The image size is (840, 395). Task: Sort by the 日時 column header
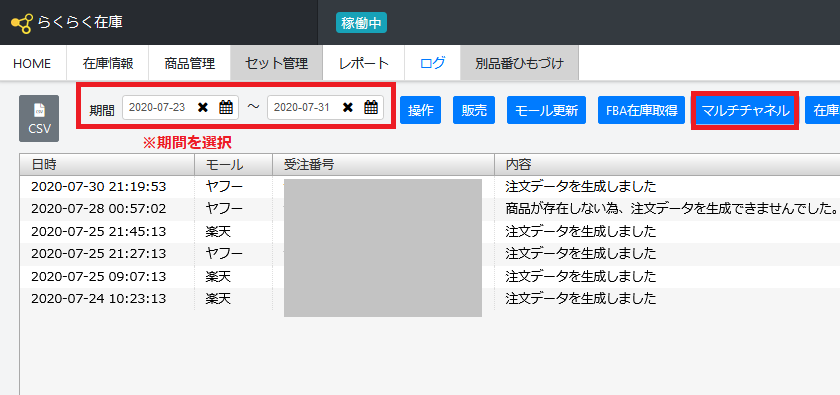(x=107, y=165)
